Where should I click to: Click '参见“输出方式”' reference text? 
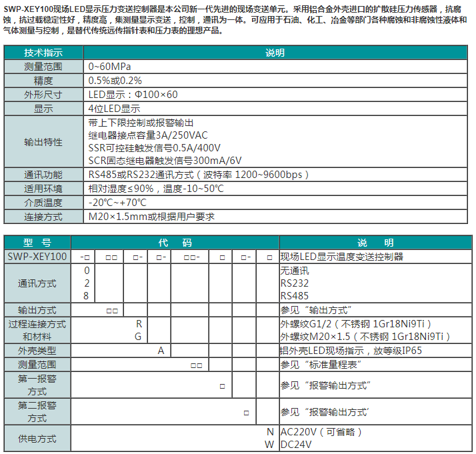tap(316, 310)
